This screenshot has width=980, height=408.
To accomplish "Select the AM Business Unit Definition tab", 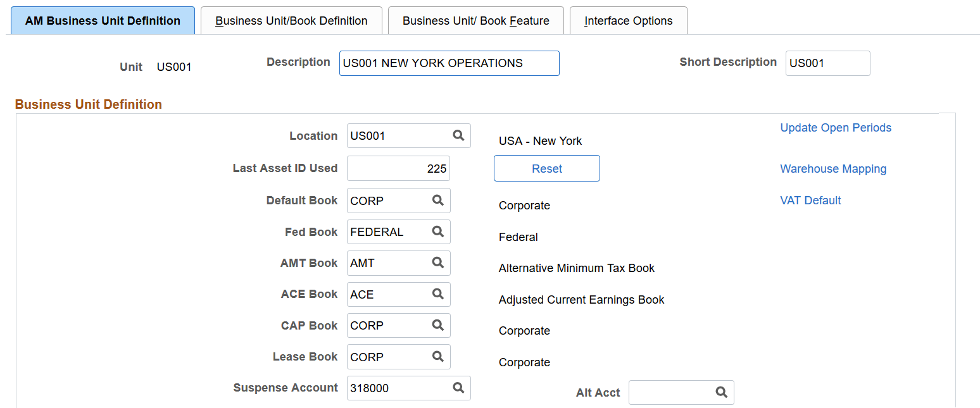I will (102, 20).
